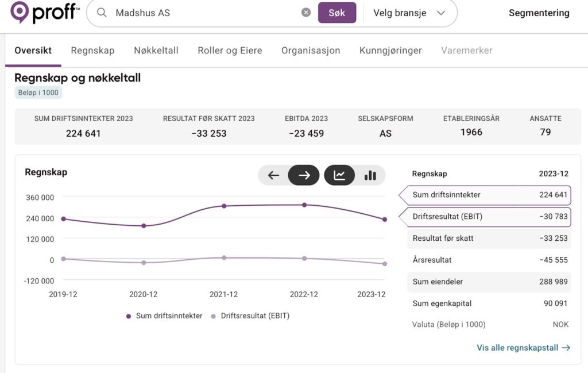Screen dimensions: 588x373
Task: Open the Velg bransje dropdown
Action: 409,13
